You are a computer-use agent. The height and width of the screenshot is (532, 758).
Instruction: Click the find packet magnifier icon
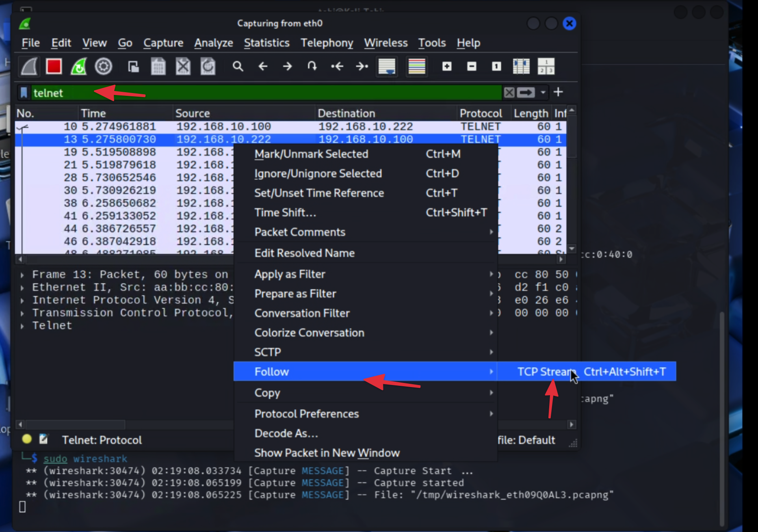click(238, 66)
